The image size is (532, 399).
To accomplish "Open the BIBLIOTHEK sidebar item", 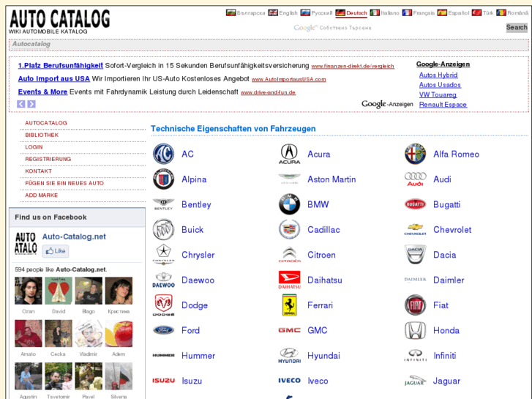I will 42,135.
